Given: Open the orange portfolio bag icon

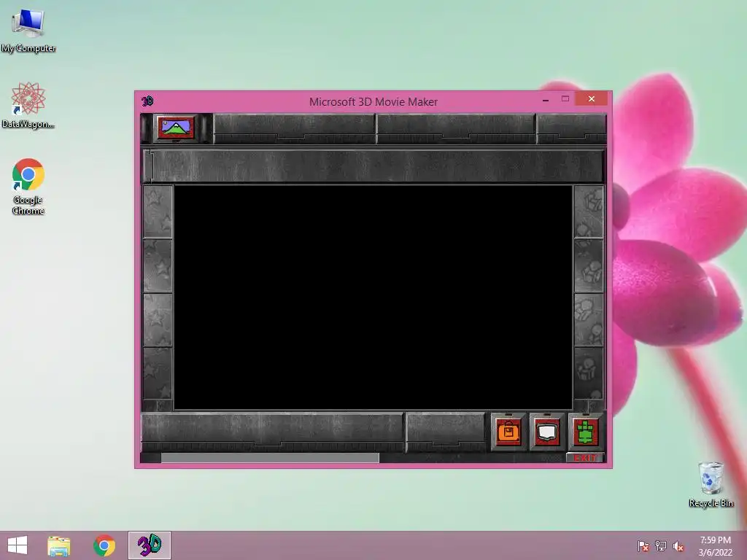Looking at the screenshot, I should [508, 432].
